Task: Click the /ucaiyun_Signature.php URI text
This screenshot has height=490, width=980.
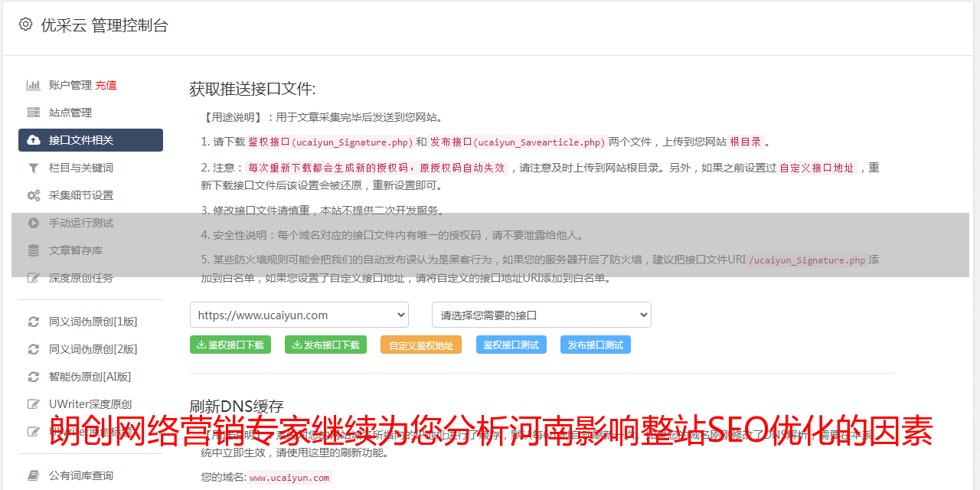Action: pyautogui.click(x=807, y=260)
